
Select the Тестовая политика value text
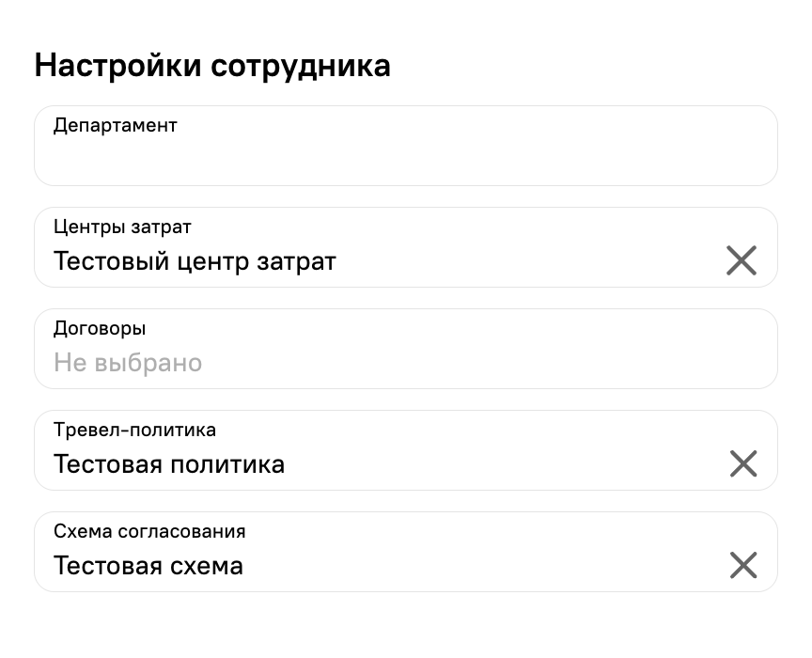coord(169,463)
